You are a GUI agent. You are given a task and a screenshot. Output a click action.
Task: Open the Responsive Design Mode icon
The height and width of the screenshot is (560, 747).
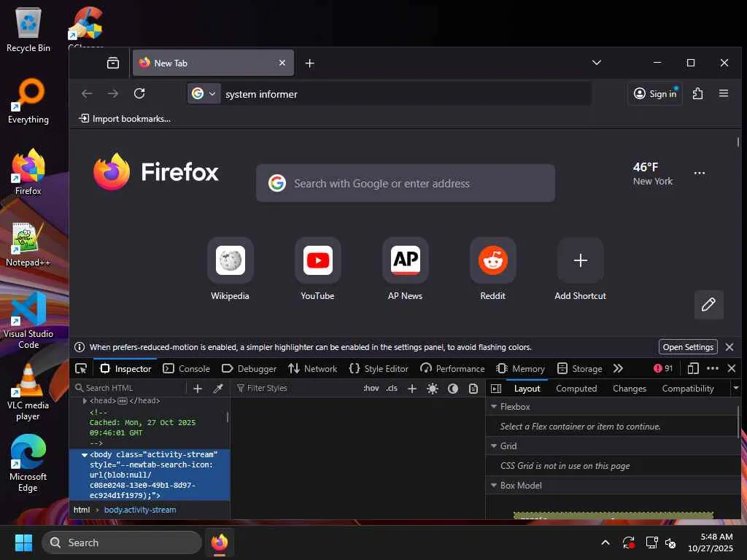pyautogui.click(x=693, y=368)
